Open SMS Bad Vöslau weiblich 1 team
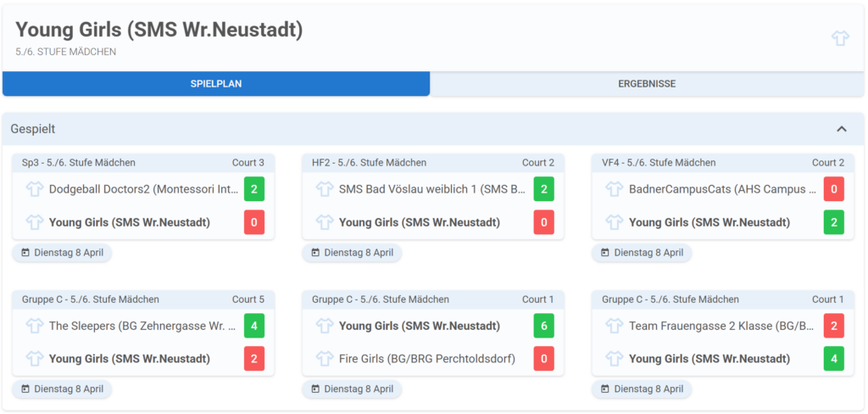This screenshot has height=414, width=868. [432, 189]
